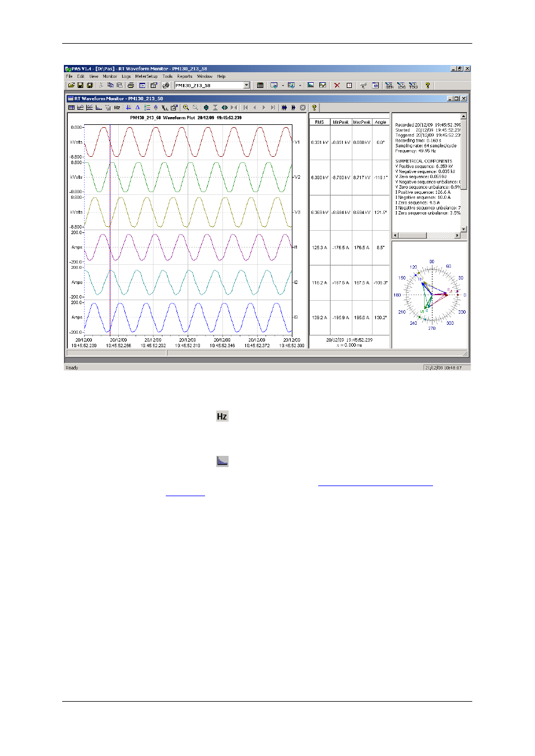Click the phasor diagram
This screenshot has width=535, height=756.
pos(431,295)
